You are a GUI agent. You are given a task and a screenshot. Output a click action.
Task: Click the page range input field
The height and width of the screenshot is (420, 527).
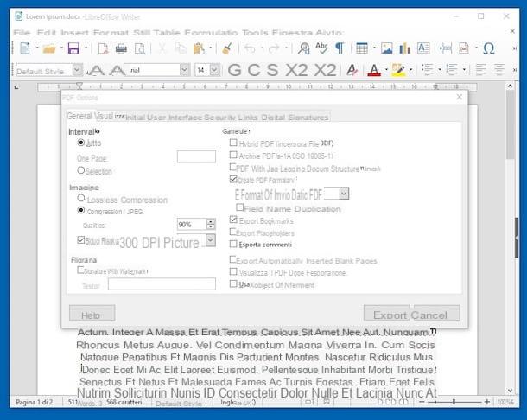[196, 156]
